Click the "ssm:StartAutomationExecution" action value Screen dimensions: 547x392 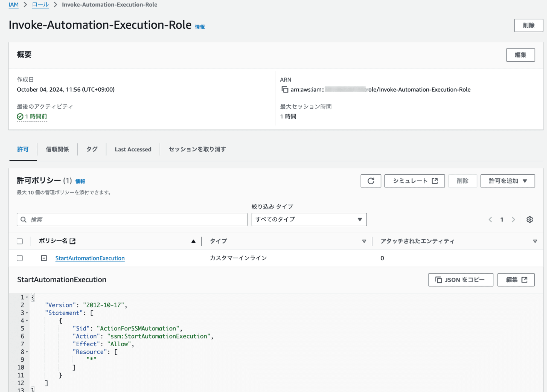coord(159,336)
